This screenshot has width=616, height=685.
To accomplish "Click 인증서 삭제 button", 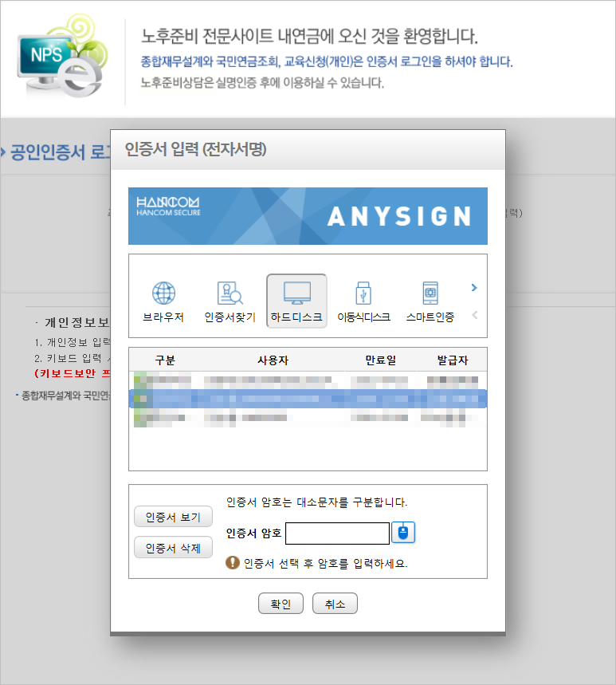I will (173, 547).
